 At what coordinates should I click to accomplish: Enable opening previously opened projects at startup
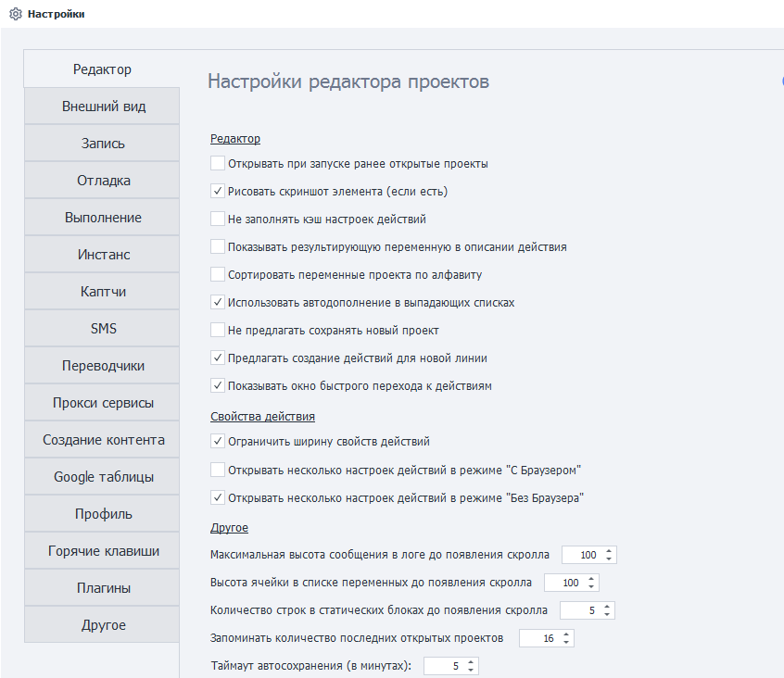click(x=218, y=164)
